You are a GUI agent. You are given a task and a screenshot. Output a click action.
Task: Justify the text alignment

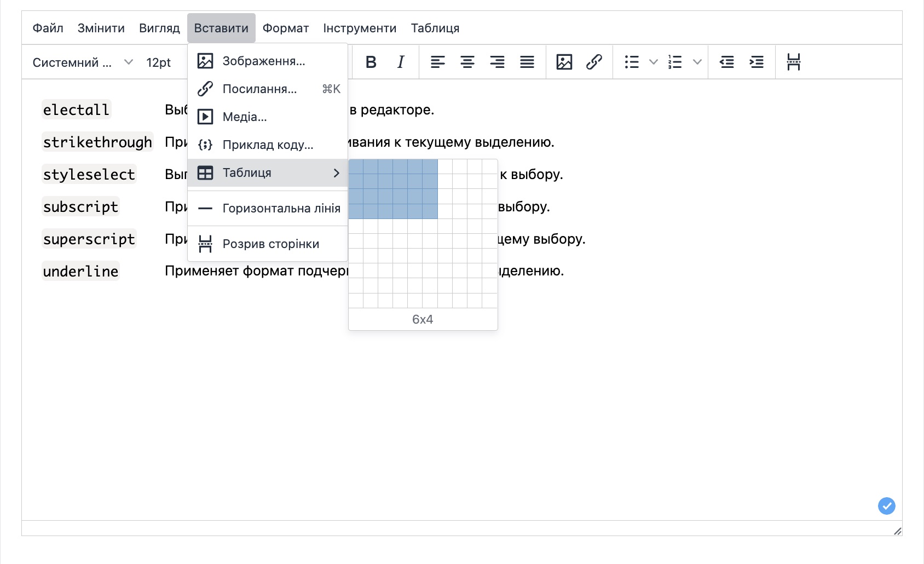527,62
